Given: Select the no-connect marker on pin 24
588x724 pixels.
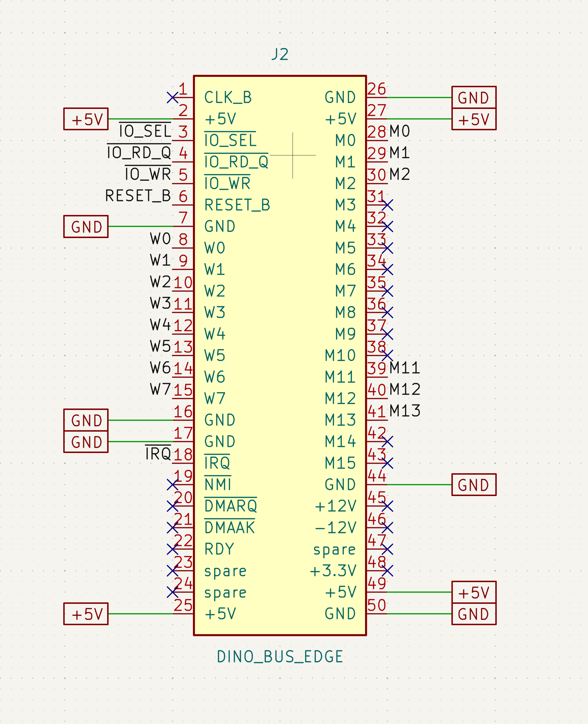Looking at the screenshot, I should (172, 592).
